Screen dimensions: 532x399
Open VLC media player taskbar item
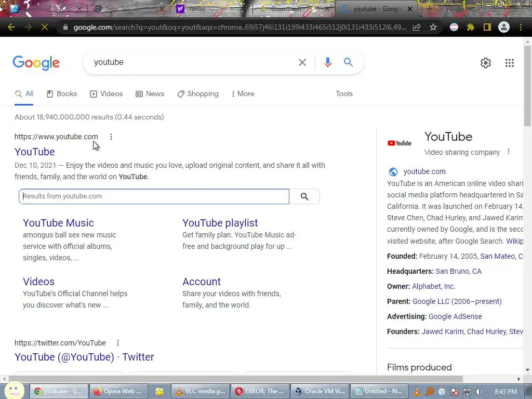click(201, 391)
